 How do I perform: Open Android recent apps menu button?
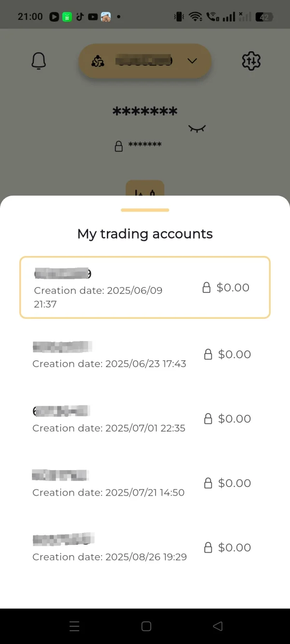tap(74, 627)
